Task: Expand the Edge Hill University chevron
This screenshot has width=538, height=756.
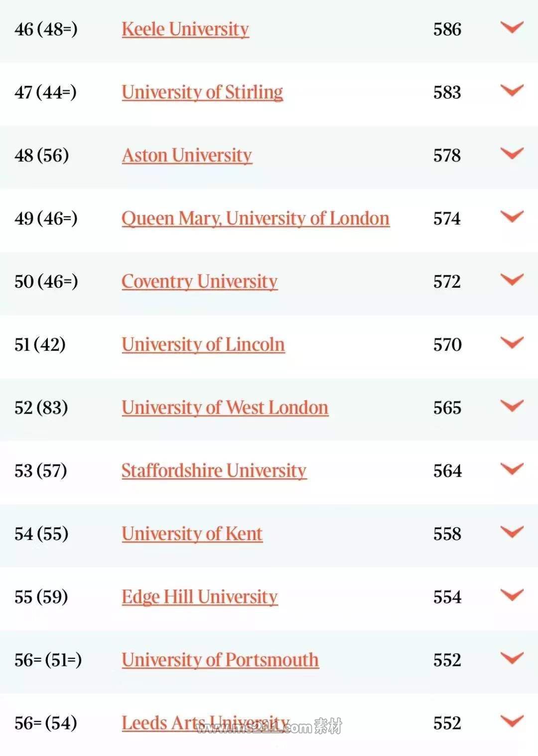Action: pyautogui.click(x=512, y=595)
